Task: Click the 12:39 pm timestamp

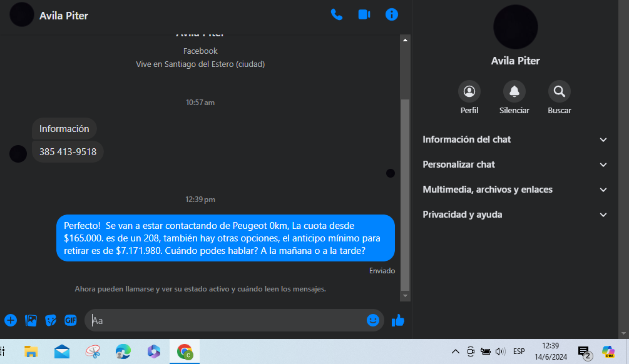Action: click(x=200, y=200)
